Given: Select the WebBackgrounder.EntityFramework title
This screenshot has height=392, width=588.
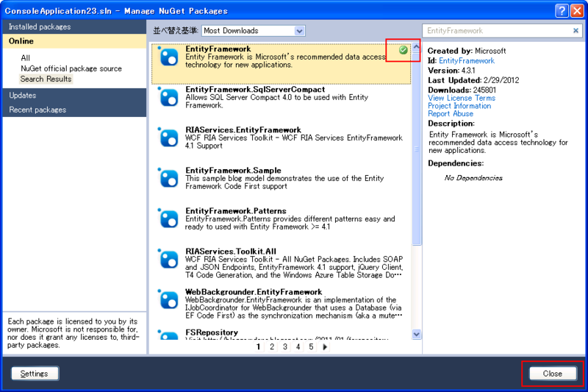Looking at the screenshot, I should point(254,292).
